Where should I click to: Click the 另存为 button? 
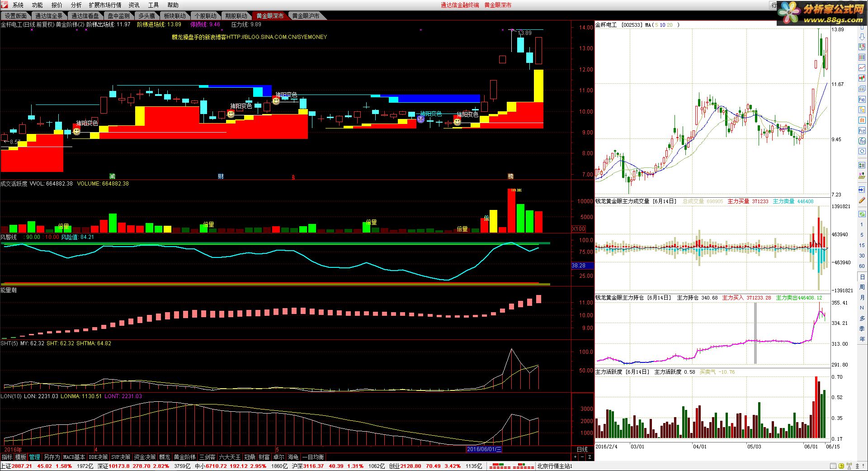click(x=52, y=457)
